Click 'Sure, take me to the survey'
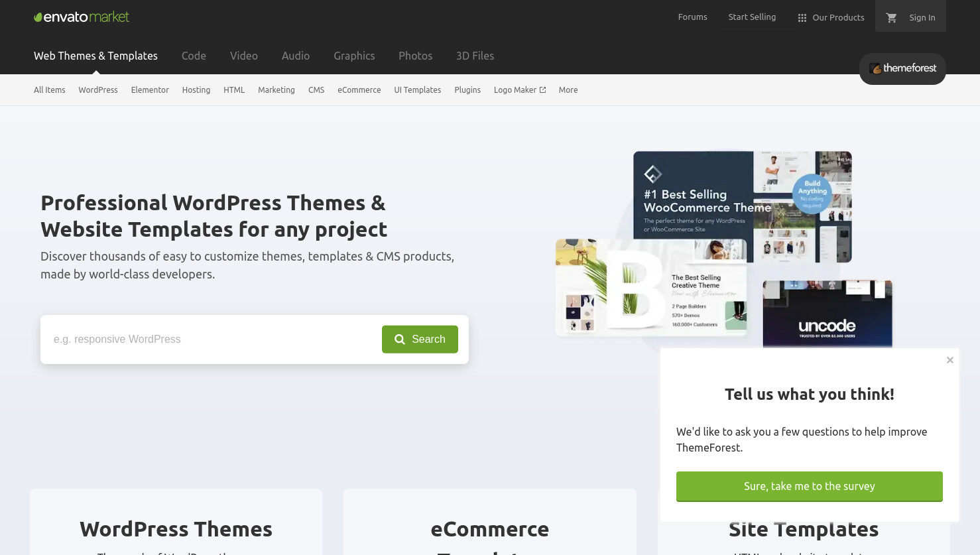Screen dimensions: 980x555 [810, 487]
